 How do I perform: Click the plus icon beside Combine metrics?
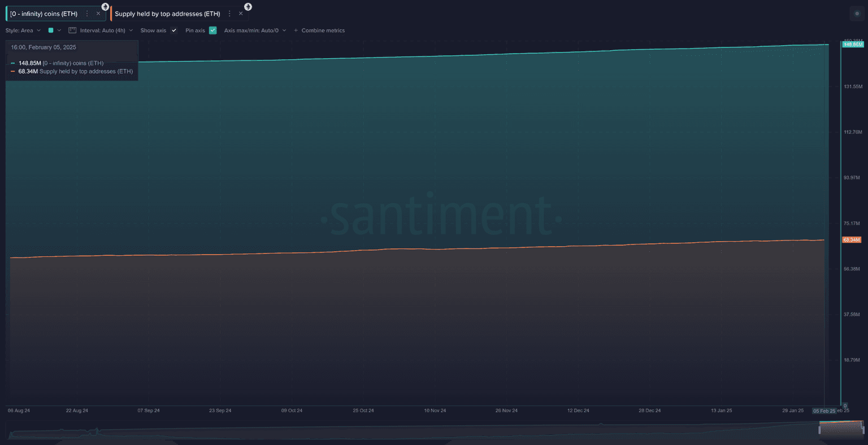pos(296,30)
